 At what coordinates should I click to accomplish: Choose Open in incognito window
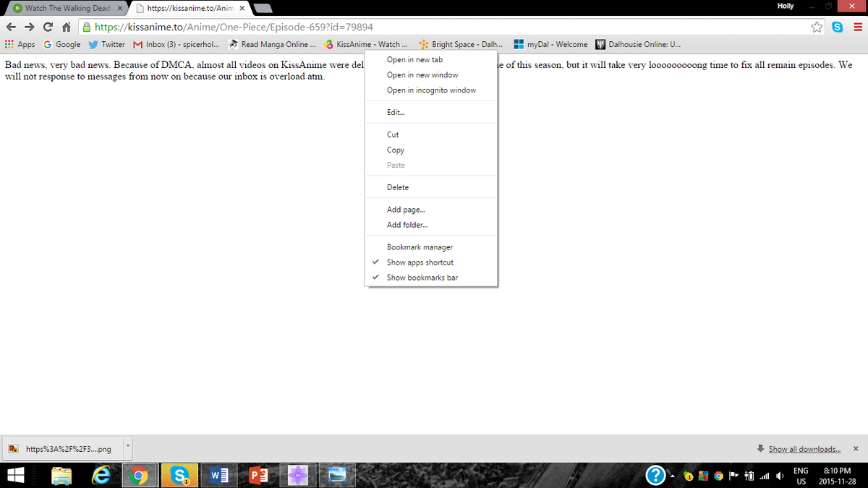[x=431, y=90]
